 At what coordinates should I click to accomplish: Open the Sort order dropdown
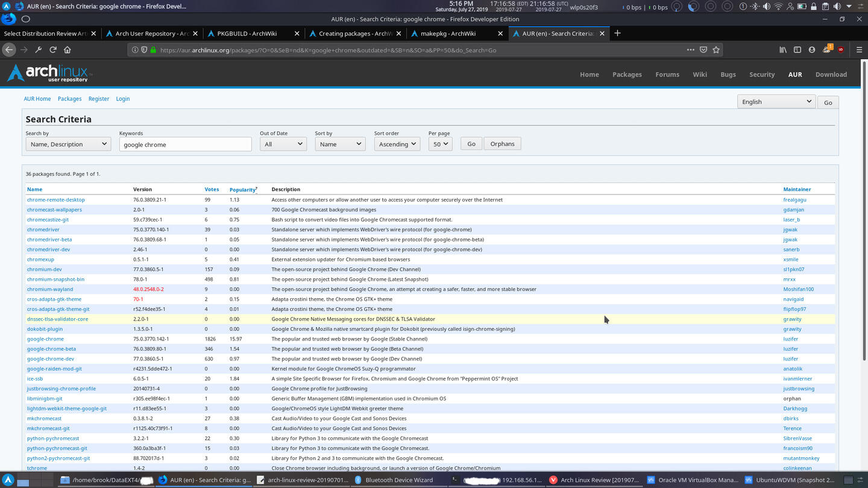point(397,144)
